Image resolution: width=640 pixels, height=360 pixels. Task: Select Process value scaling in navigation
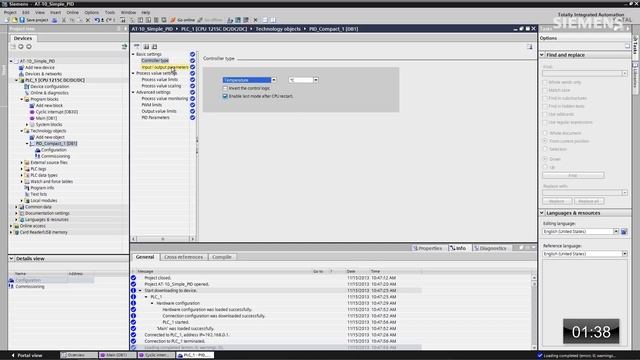pos(161,86)
